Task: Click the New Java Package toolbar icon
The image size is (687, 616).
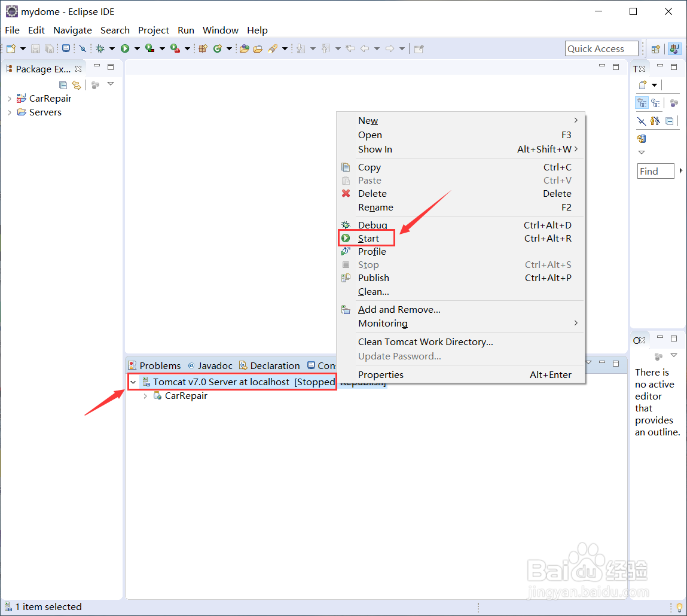Action: 203,48
